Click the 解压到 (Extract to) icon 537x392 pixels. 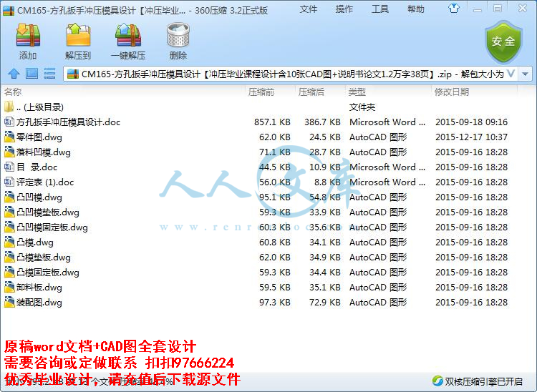pos(78,35)
